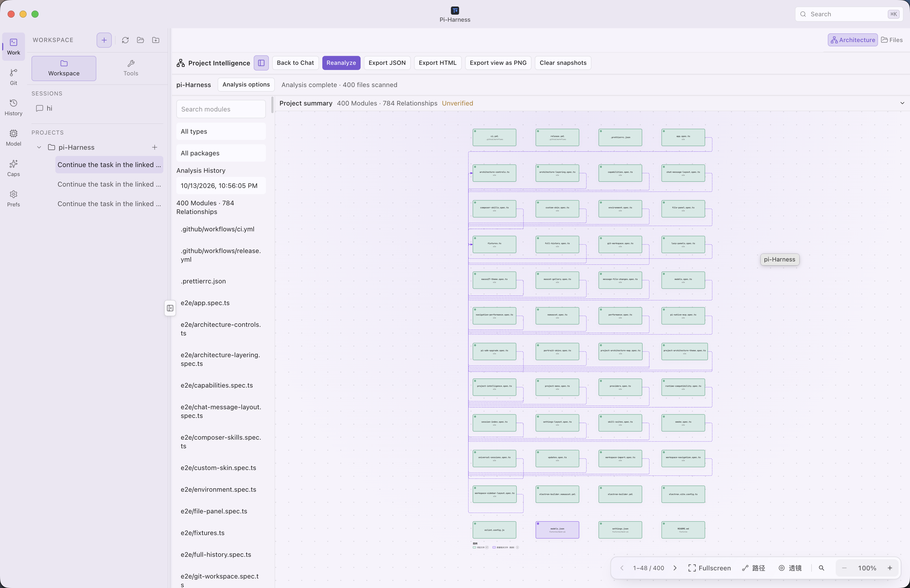Click the electron-builder.yml node in graph

620,494
